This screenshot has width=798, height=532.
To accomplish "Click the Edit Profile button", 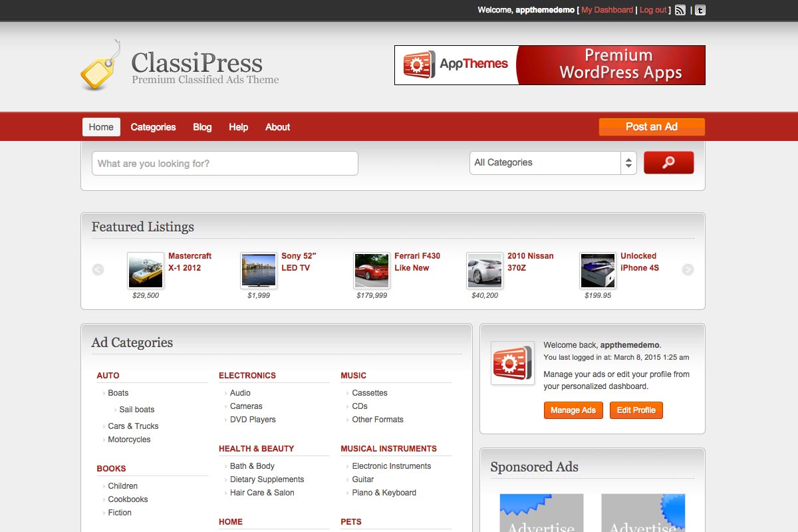I will [636, 410].
